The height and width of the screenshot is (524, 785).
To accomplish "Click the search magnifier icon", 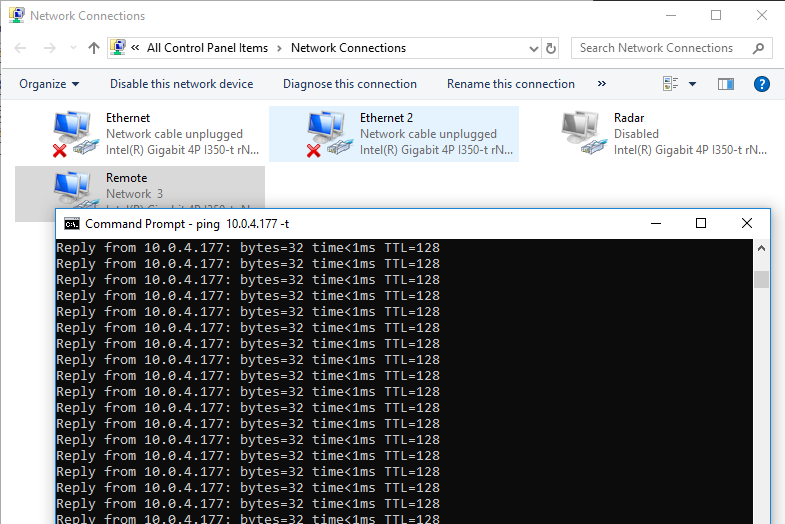I will 758,48.
